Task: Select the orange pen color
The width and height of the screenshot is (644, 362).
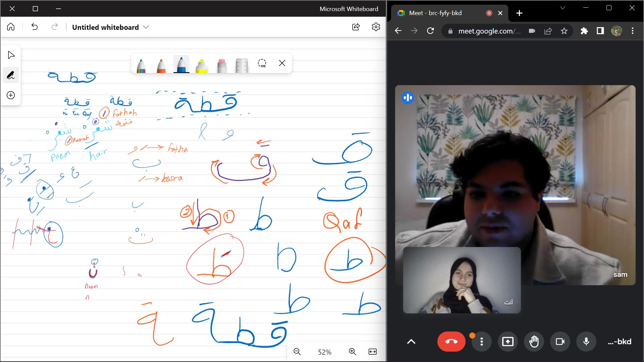Action: click(x=161, y=65)
